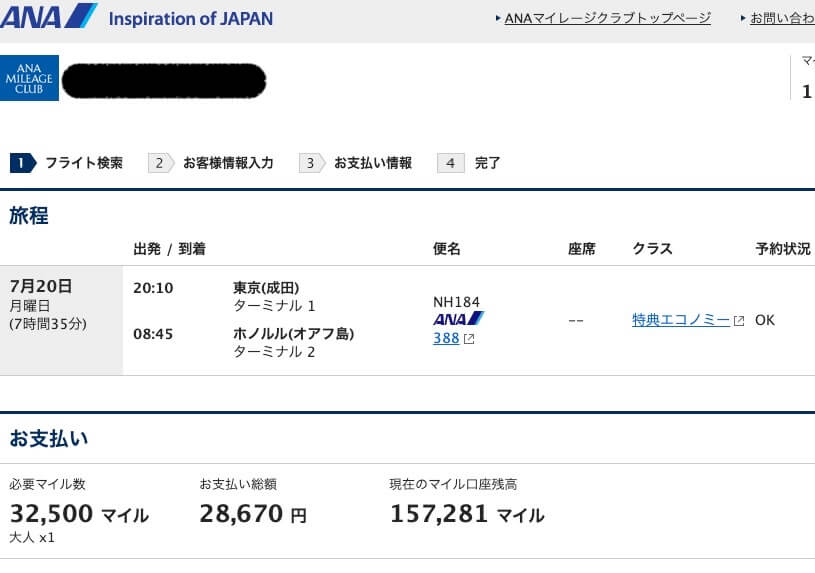The height and width of the screenshot is (573, 815).
Task: Click the 28,670 円 payment total
Action: pyautogui.click(x=253, y=515)
